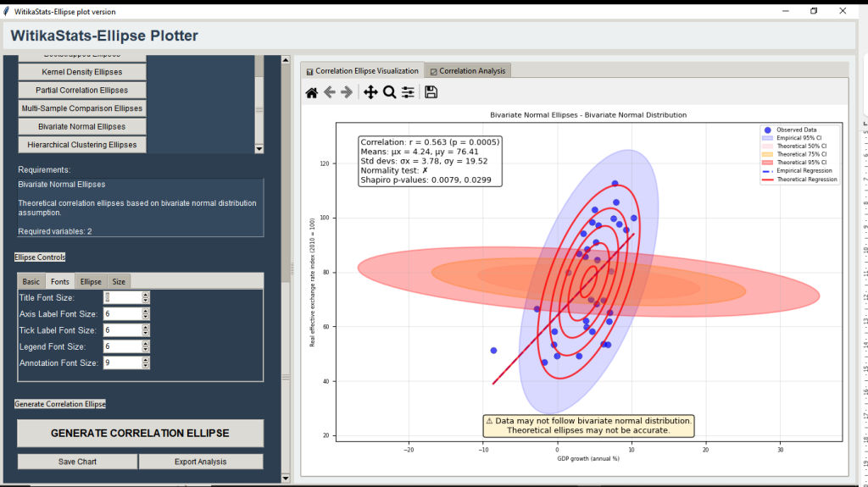The width and height of the screenshot is (868, 487).
Task: Click the GDP growth axis label
Action: click(588, 459)
